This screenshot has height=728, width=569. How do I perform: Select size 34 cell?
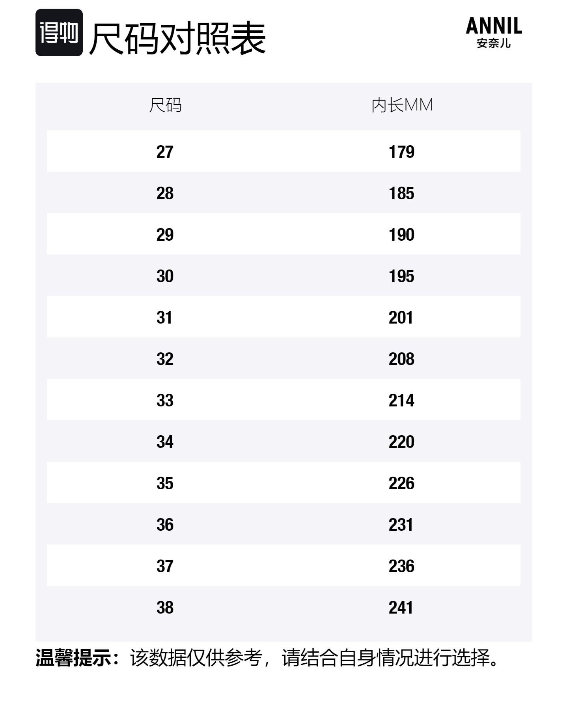165,442
